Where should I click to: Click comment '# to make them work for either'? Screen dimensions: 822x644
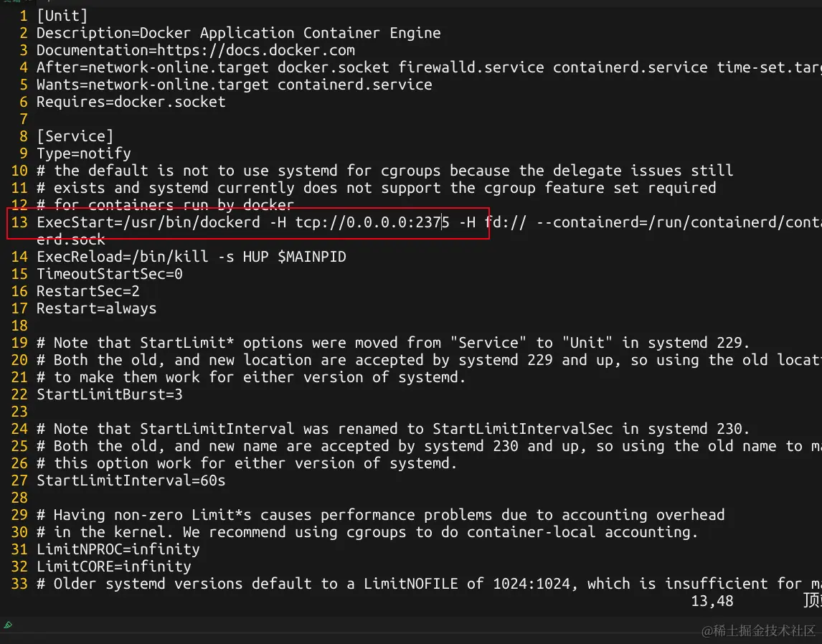[x=250, y=377]
